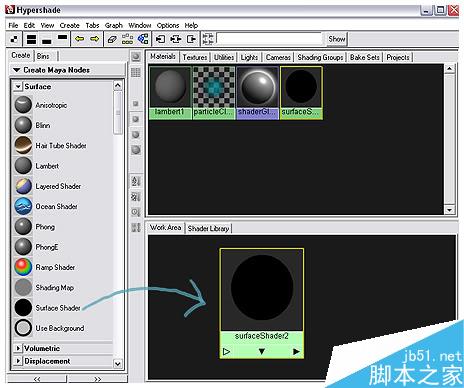View as list grid button in side strip
The image size is (464, 388).
point(136,72)
